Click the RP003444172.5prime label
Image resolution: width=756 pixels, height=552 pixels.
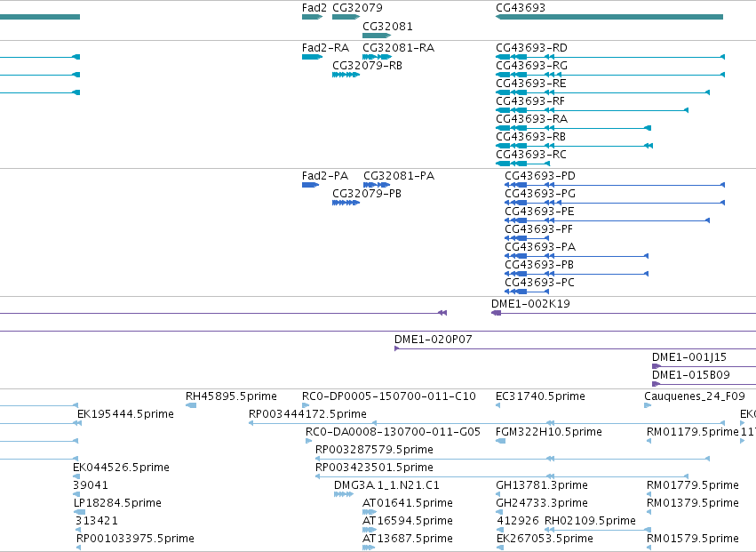coord(307,415)
